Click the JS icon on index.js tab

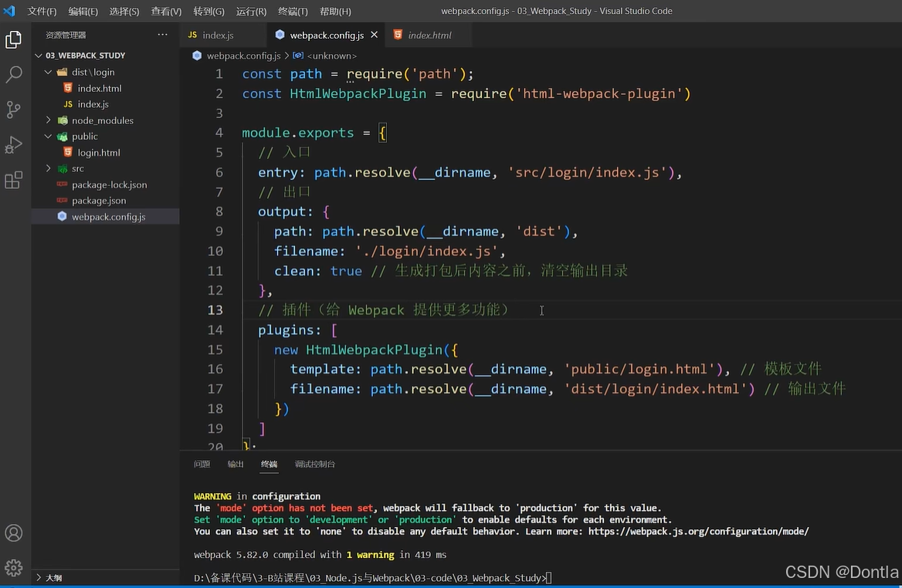pyautogui.click(x=193, y=35)
